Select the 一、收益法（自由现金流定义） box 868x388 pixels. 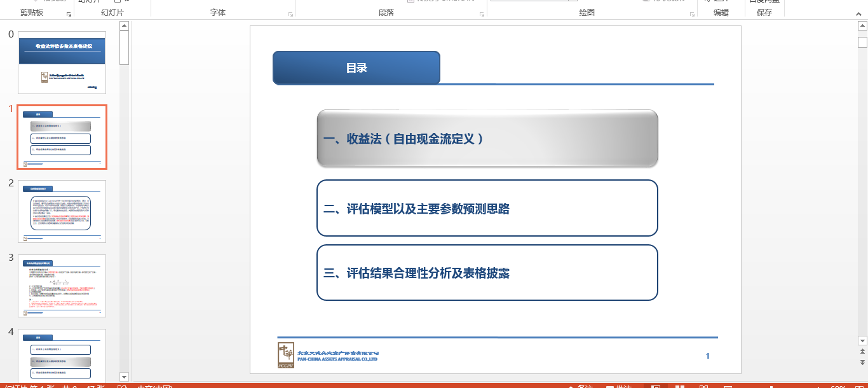tap(487, 139)
